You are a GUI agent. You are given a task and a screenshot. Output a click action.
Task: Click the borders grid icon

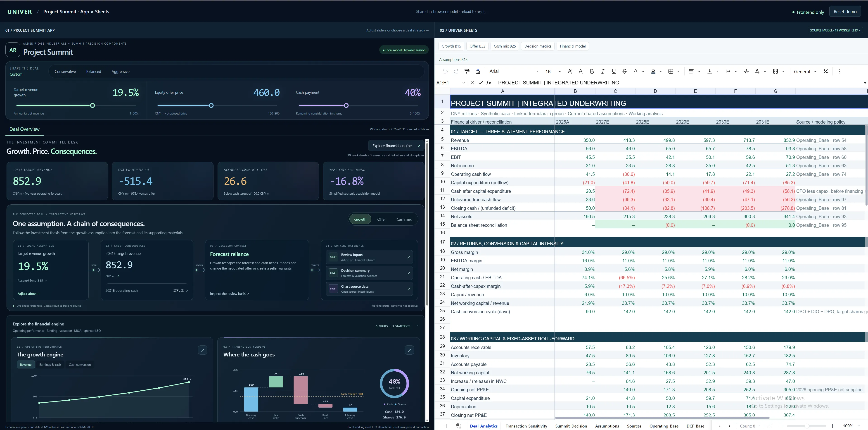671,71
